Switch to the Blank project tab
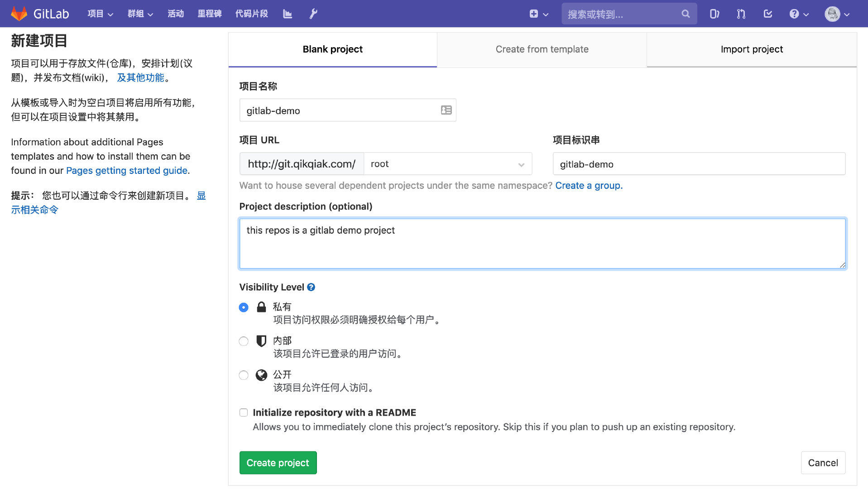Screen dimensions: 868x489 pos(333,49)
